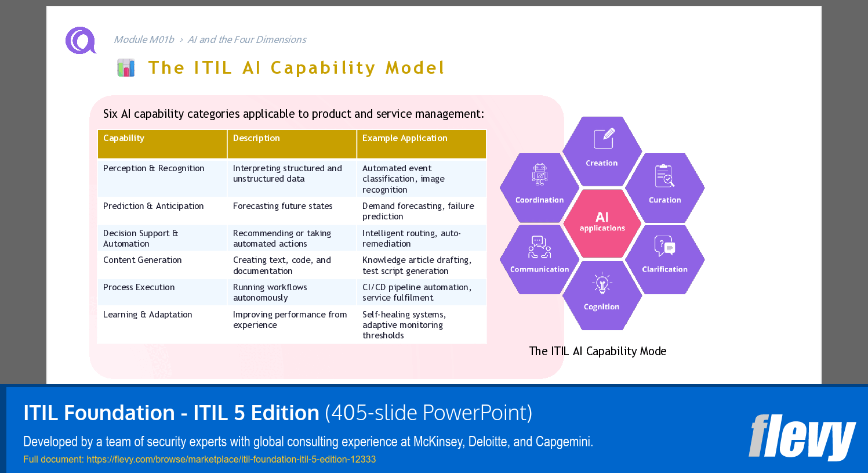The image size is (868, 473).
Task: Click 'Recommending or taking automated actions' cell
Action: click(292, 239)
